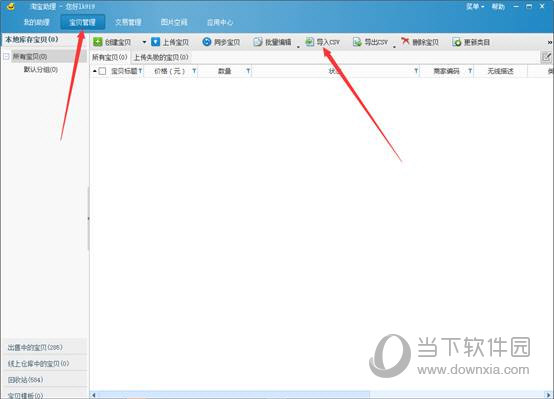Click the horizontal scrollbar thumb

233,395
